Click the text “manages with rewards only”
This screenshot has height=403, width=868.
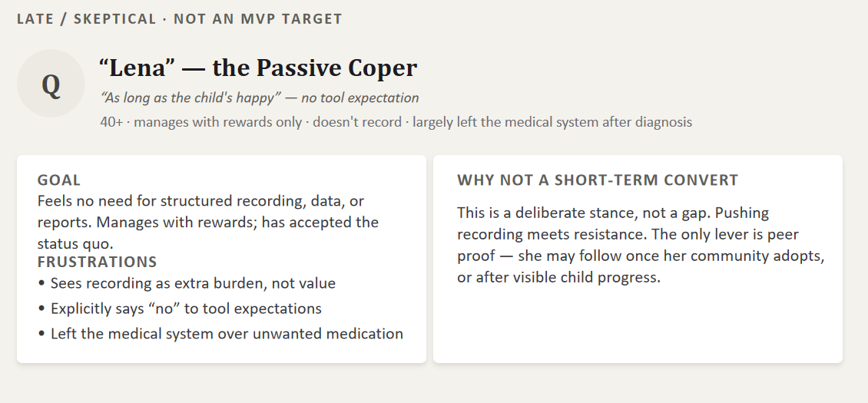pyautogui.click(x=218, y=122)
